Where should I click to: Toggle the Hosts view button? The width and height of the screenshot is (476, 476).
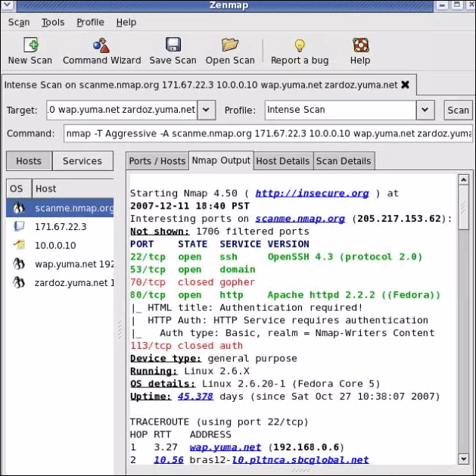point(29,161)
